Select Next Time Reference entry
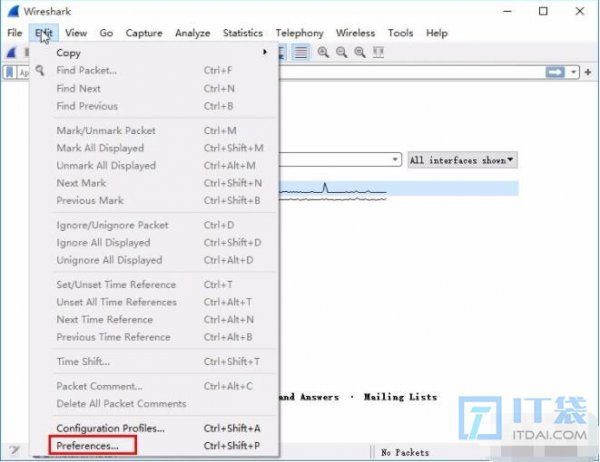The image size is (600, 462). pyautogui.click(x=154, y=320)
